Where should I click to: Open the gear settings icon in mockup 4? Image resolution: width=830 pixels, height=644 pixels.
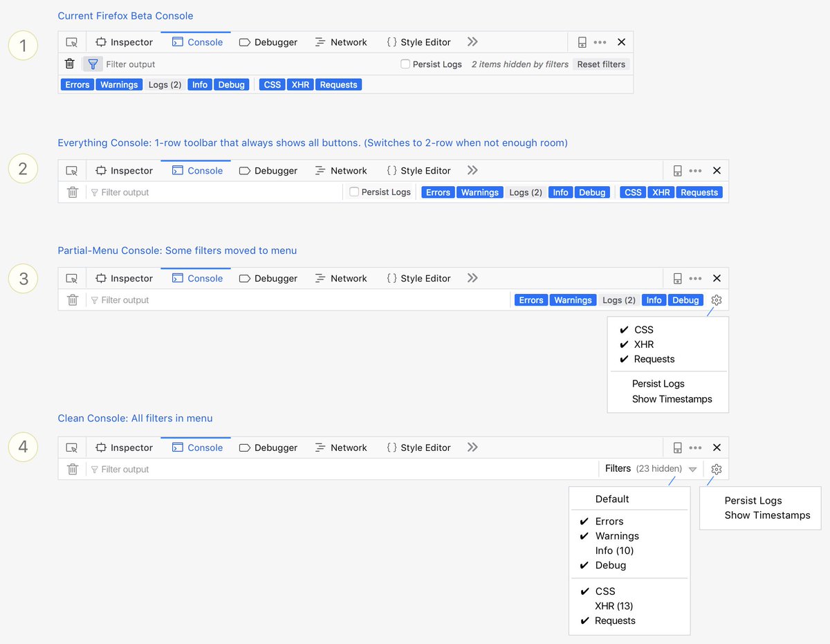tap(717, 469)
